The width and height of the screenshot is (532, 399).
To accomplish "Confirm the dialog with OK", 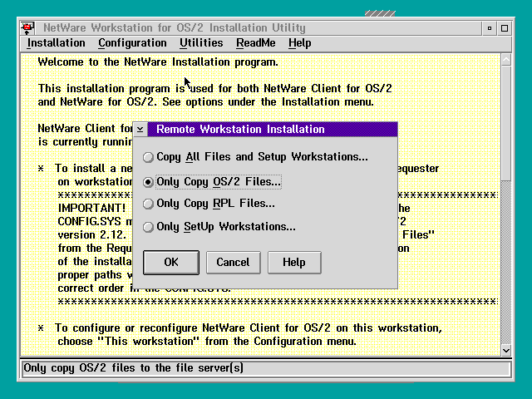I will [171, 263].
